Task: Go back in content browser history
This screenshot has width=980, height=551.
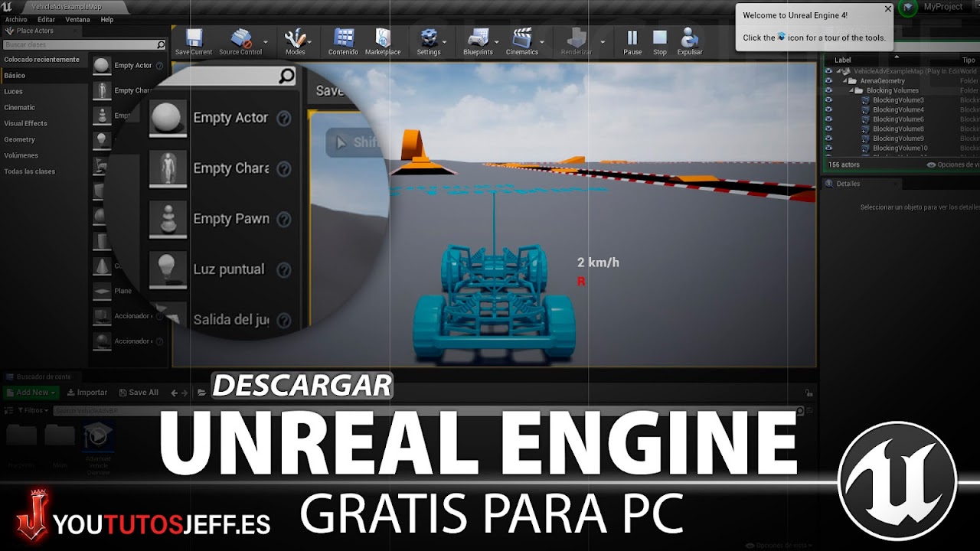Action: click(175, 393)
